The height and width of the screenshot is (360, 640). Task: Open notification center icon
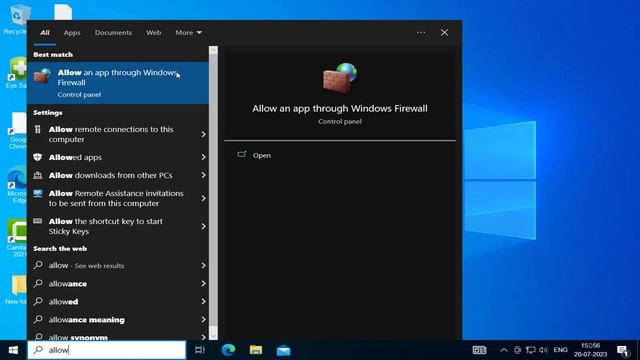point(623,350)
